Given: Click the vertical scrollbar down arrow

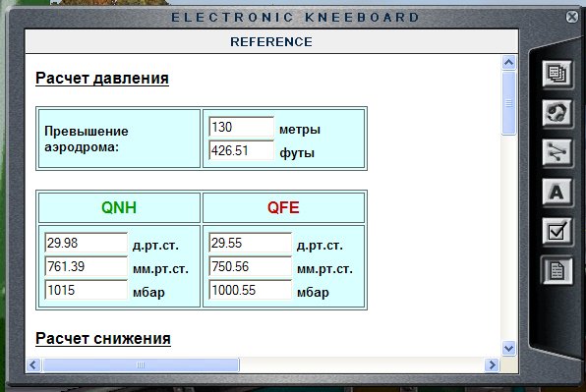Looking at the screenshot, I should click(508, 348).
